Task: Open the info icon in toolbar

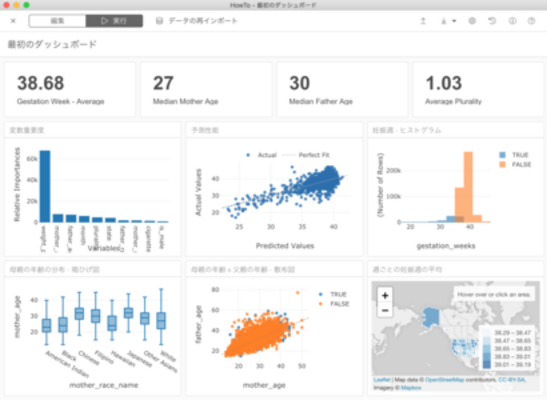Action: 512,21
